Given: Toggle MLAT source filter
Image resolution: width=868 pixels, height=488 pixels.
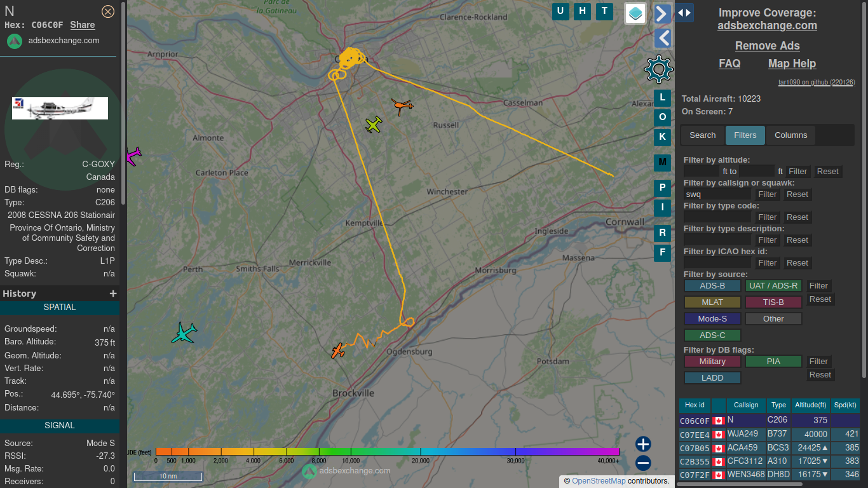Looking at the screenshot, I should click(x=712, y=302).
